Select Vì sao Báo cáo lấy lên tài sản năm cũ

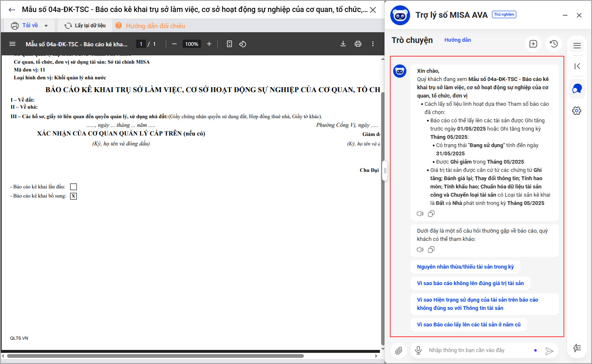click(x=469, y=325)
